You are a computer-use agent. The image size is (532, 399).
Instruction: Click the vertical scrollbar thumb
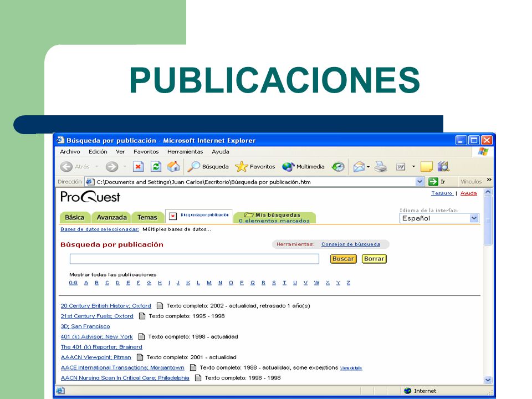pyautogui.click(x=488, y=221)
